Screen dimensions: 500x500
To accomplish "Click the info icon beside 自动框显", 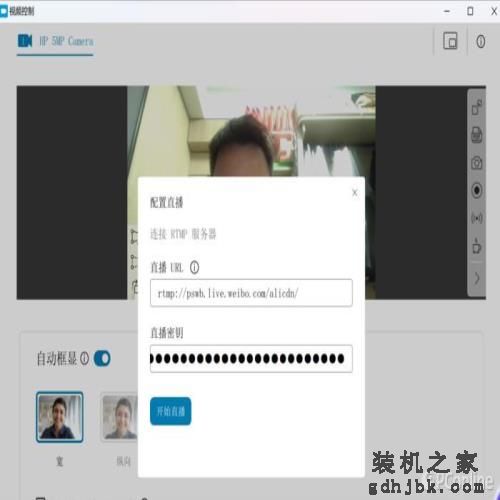I will (x=85, y=359).
